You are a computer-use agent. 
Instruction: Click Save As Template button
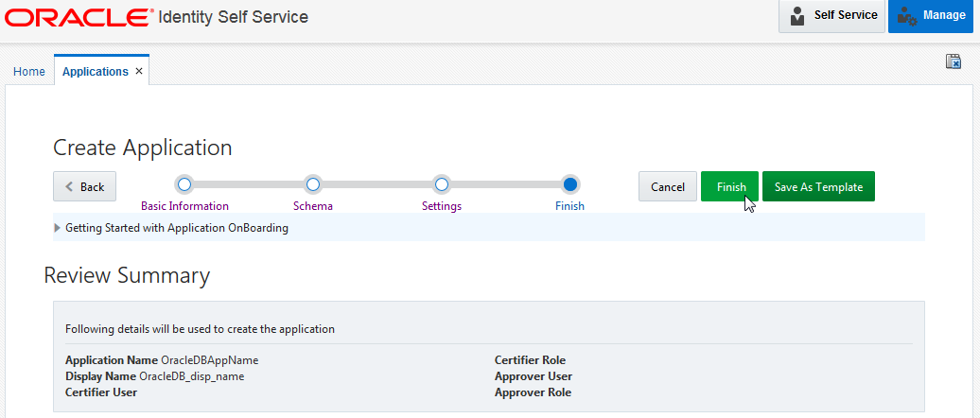click(x=818, y=187)
